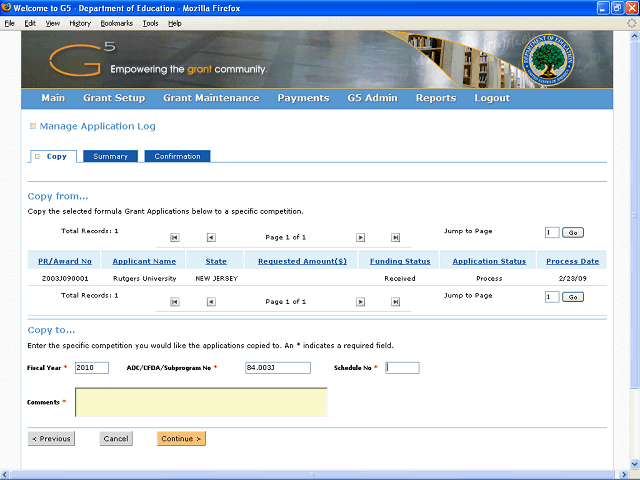
Task: Click the Firefox activity throbber icon
Action: pyautogui.click(x=631, y=23)
